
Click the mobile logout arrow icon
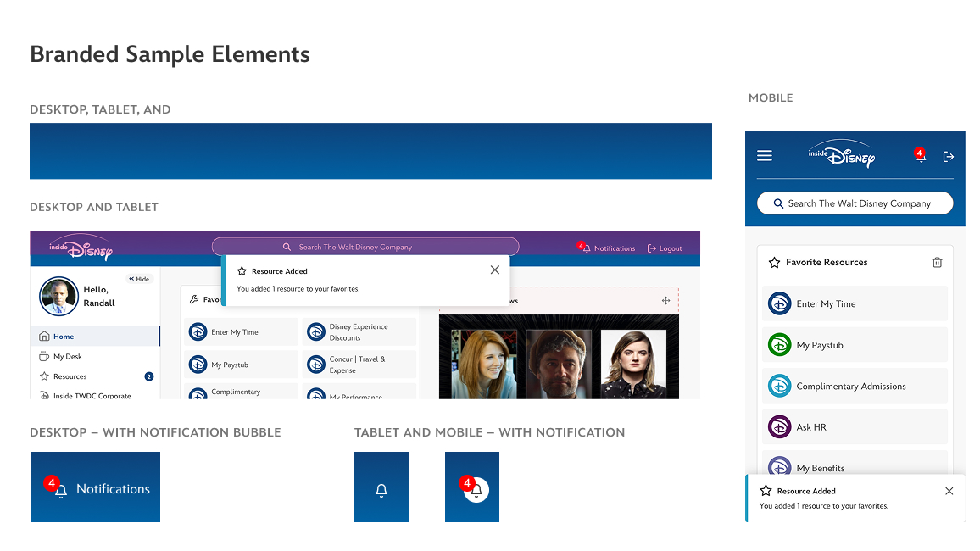pyautogui.click(x=948, y=156)
